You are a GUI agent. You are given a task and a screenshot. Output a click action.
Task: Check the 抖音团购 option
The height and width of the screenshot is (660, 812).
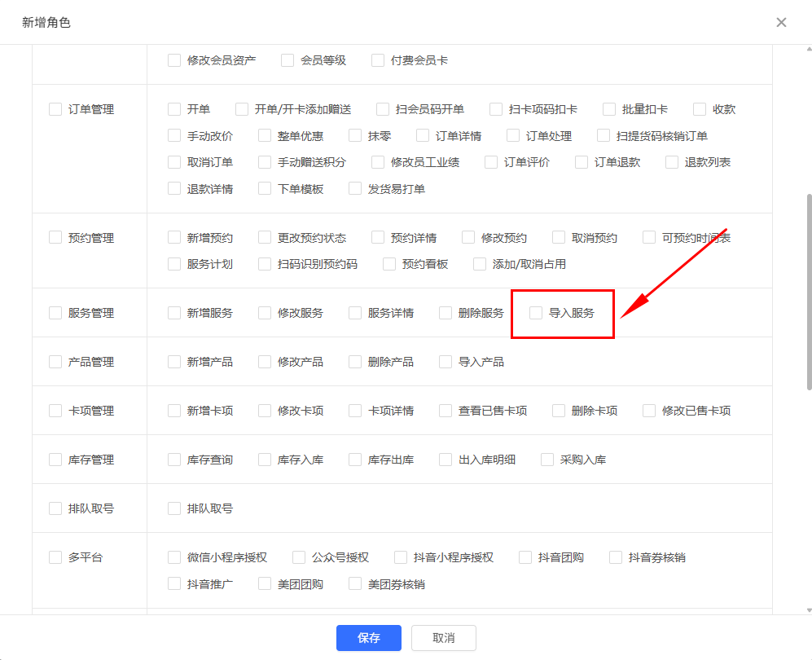click(x=525, y=557)
